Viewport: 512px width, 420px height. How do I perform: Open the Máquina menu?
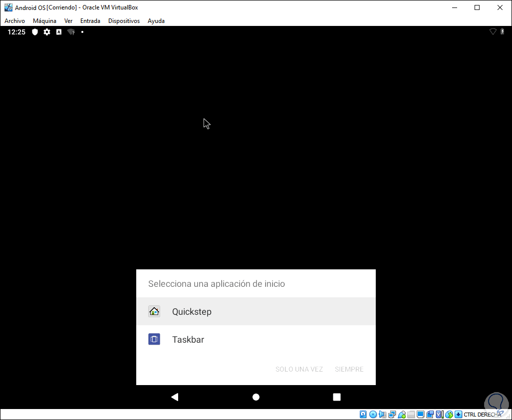(44, 21)
